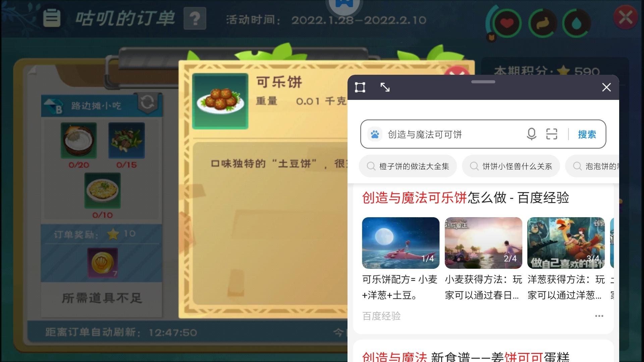Tap the yellow stamina arm icon
This screenshot has height=362, width=644.
pos(542,23)
